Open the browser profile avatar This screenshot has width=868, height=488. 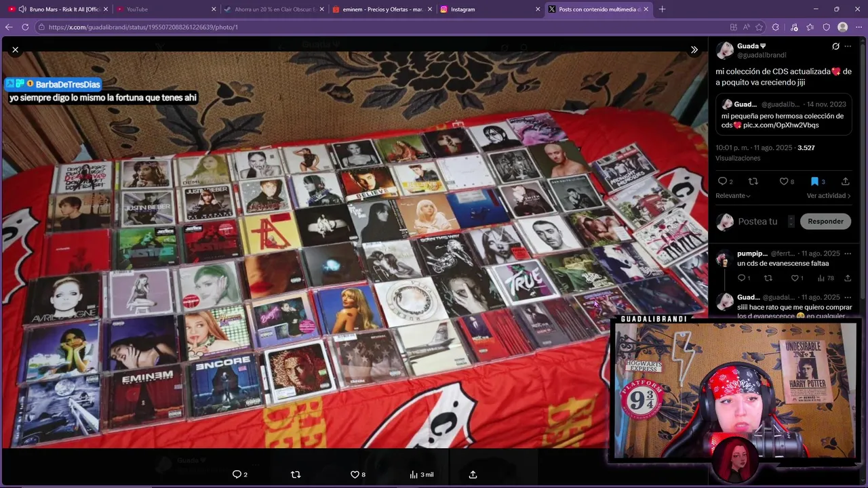pos(843,27)
